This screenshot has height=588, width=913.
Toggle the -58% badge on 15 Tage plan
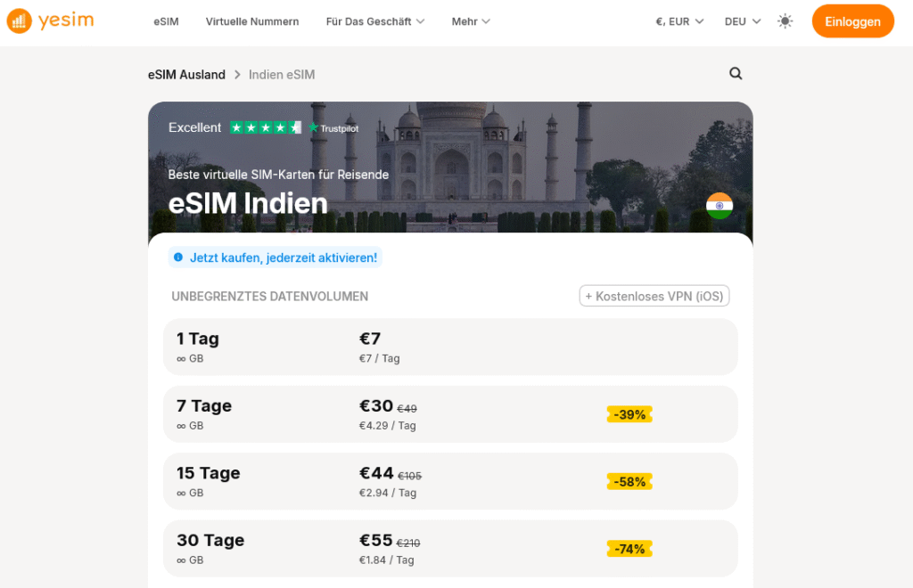629,481
